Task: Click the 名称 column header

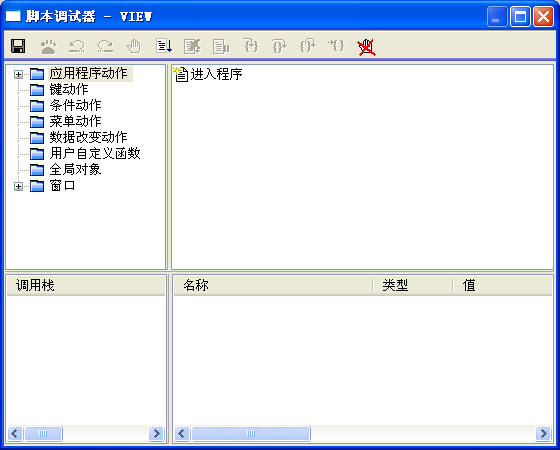Action: (273, 286)
